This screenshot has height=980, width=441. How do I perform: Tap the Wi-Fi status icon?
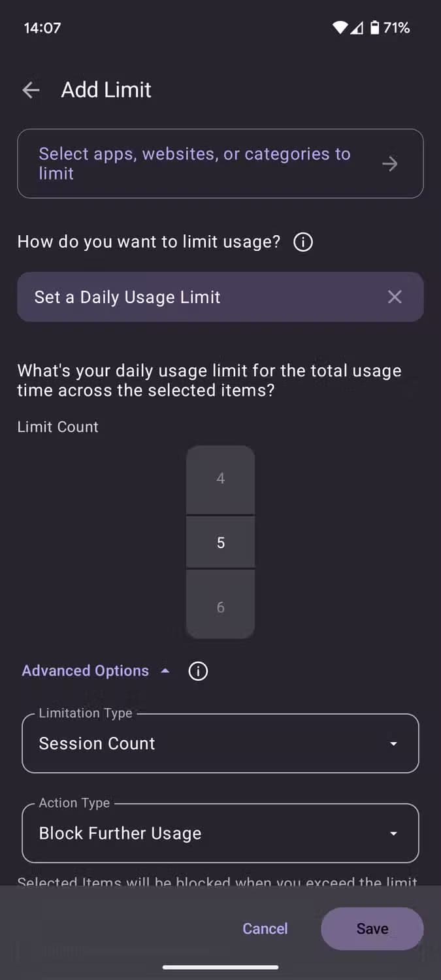340,27
